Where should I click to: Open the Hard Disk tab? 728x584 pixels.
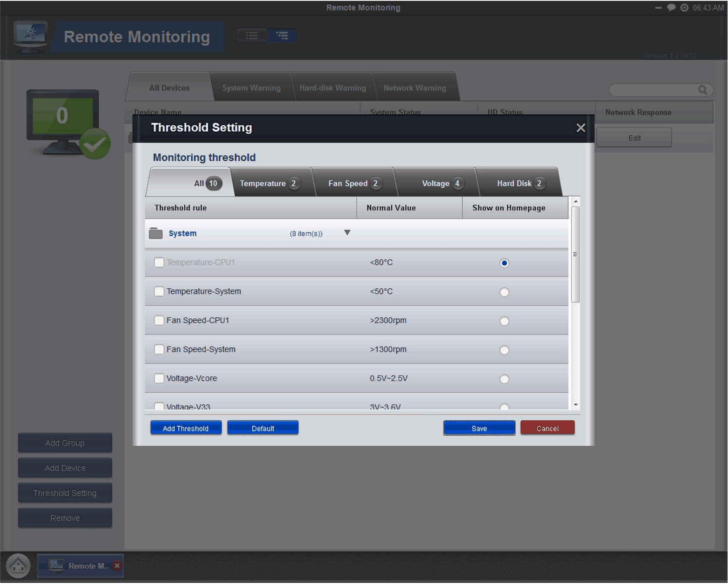coord(519,183)
